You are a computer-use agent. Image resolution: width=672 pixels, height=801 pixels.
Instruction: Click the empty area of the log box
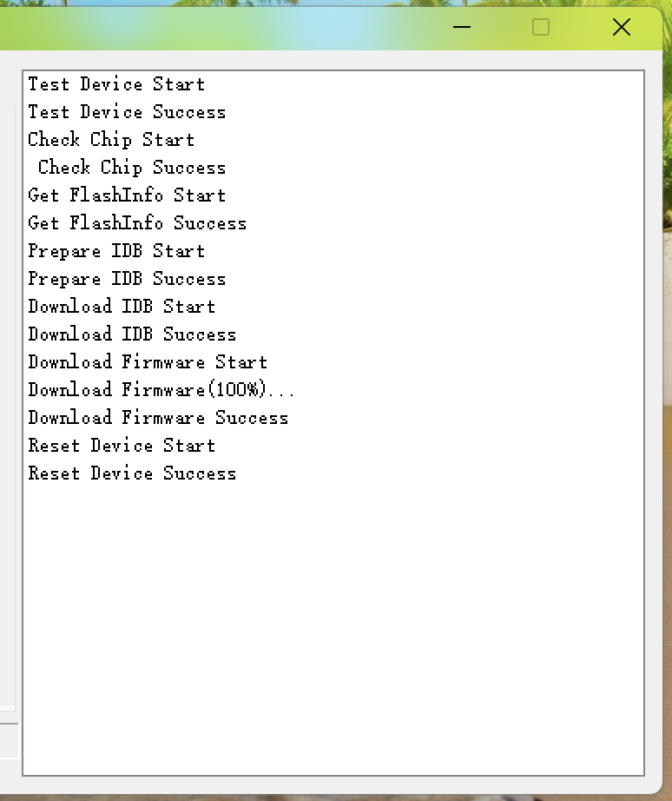pos(333,628)
